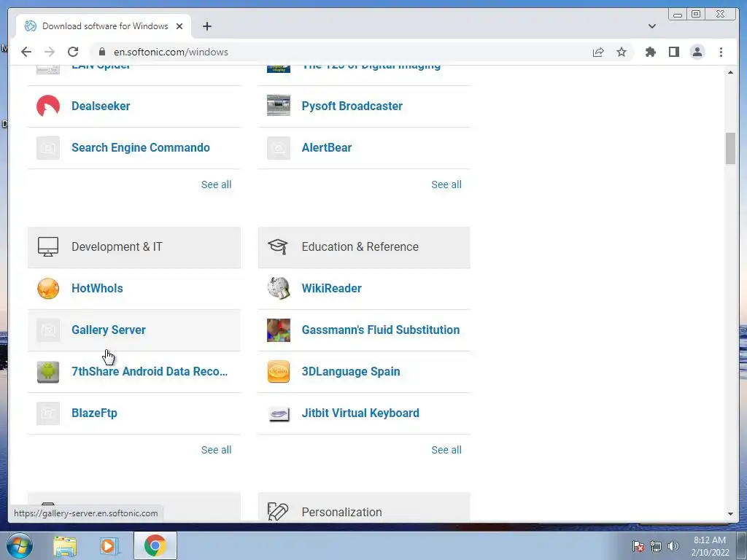
Task: Open the 7thShare Android Data Reco... link
Action: click(x=150, y=371)
